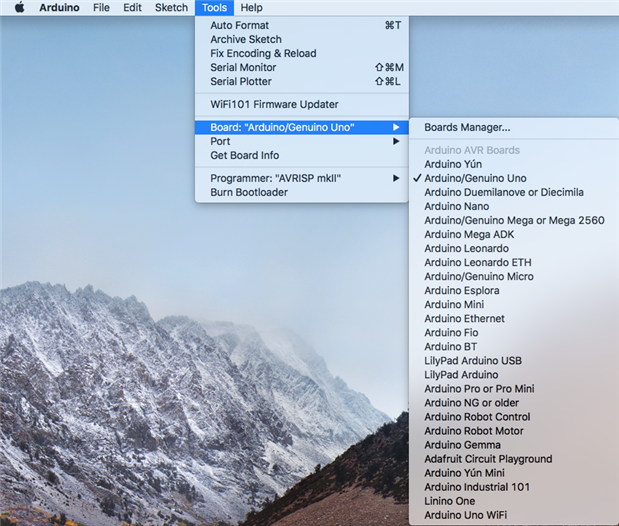619x526 pixels.
Task: Select the Arduino Yún board
Action: 514,164
